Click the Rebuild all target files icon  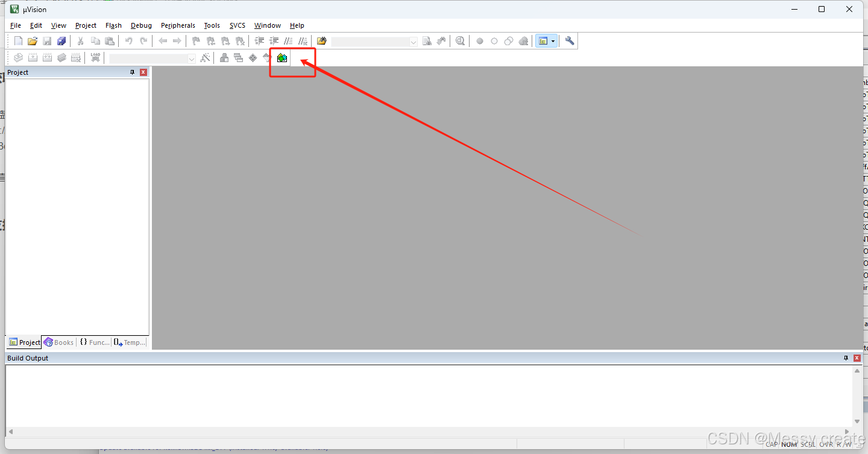click(x=47, y=58)
